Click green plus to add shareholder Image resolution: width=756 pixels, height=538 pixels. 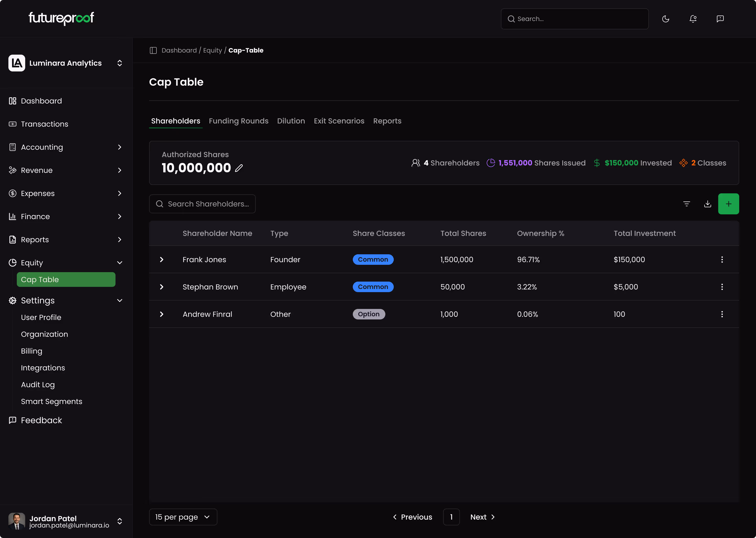click(x=728, y=204)
